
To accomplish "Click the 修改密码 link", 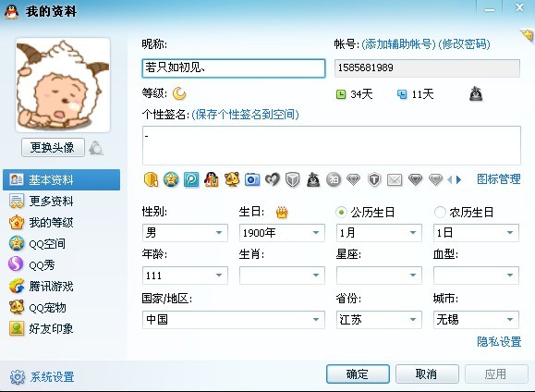I will pyautogui.click(x=464, y=44).
